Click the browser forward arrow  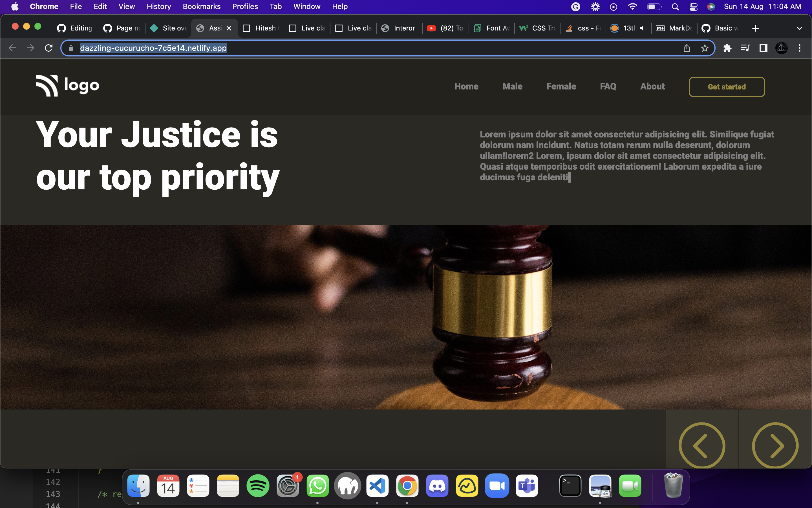point(30,48)
